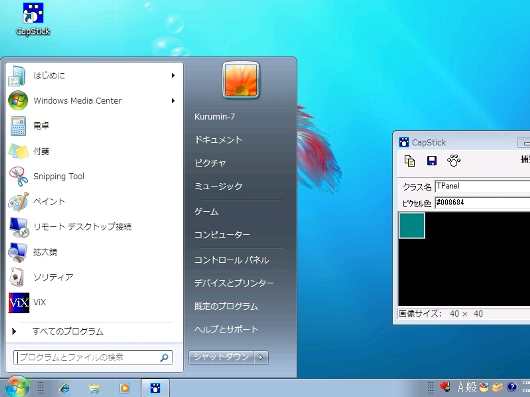Image resolution: width=530 pixels, height=397 pixels.
Task: Click the CapStick title bar paw icon
Action: point(404,142)
